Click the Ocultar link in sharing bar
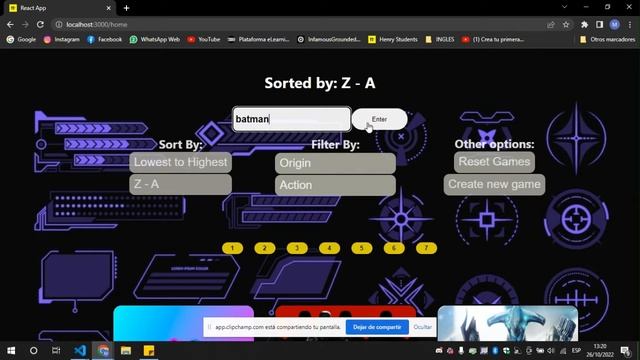This screenshot has width=640, height=360. [x=422, y=327]
